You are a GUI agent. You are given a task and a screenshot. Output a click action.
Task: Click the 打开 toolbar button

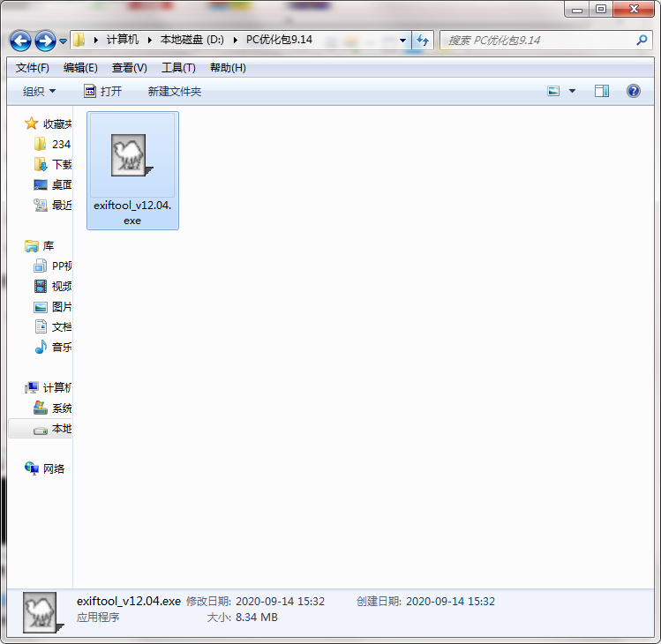pos(103,91)
